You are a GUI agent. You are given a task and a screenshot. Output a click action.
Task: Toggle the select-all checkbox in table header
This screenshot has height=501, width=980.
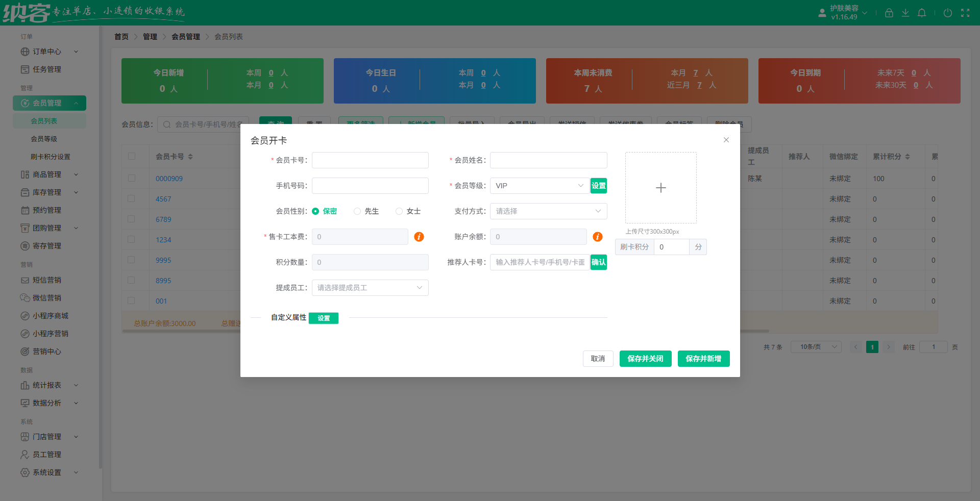(132, 156)
